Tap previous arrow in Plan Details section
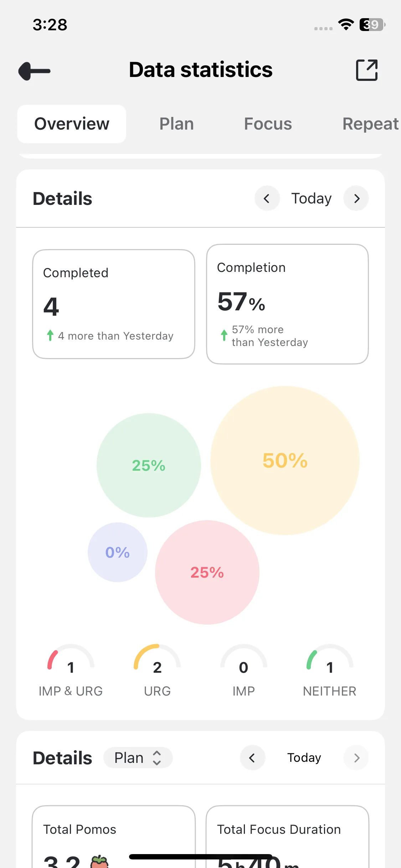This screenshot has height=868, width=401. 252,758
